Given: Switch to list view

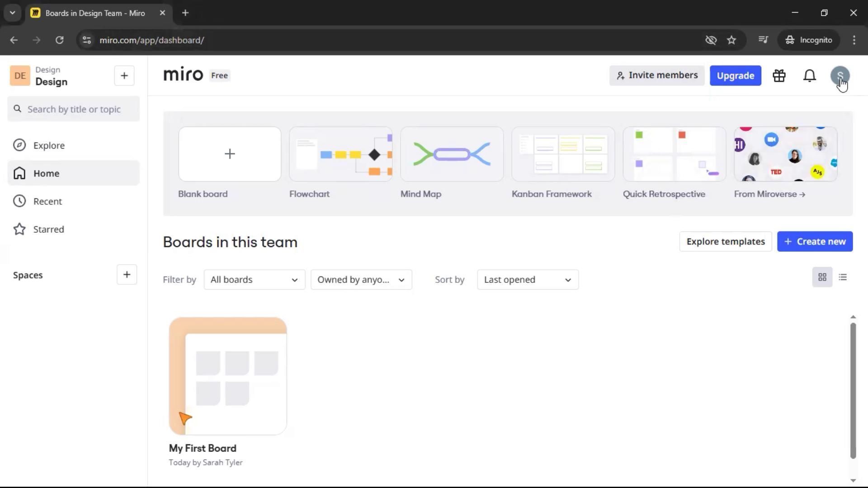Looking at the screenshot, I should (x=843, y=277).
